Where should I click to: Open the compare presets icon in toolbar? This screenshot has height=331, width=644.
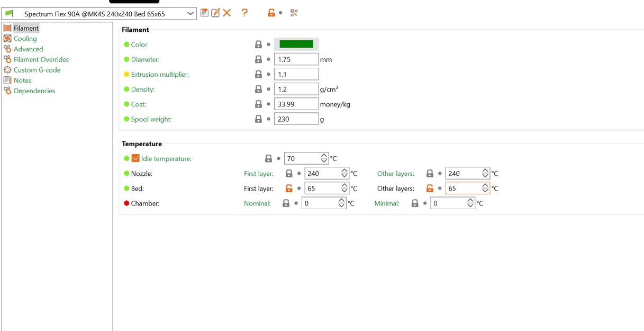294,13
